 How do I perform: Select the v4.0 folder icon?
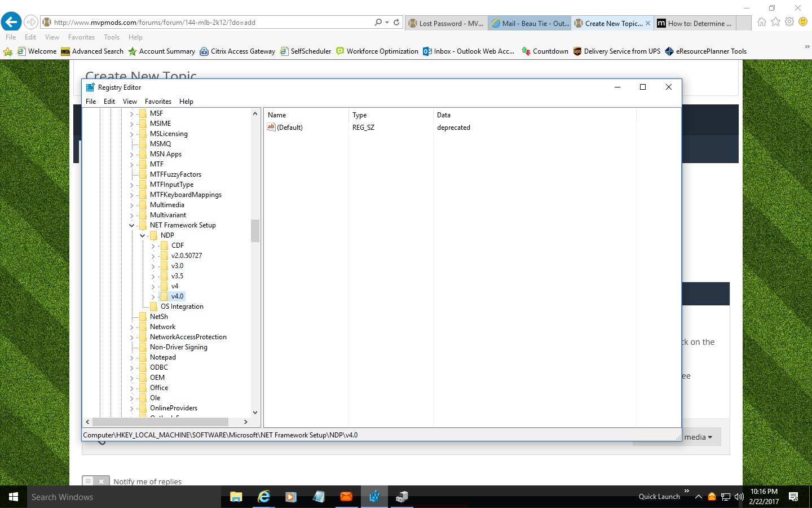click(164, 296)
